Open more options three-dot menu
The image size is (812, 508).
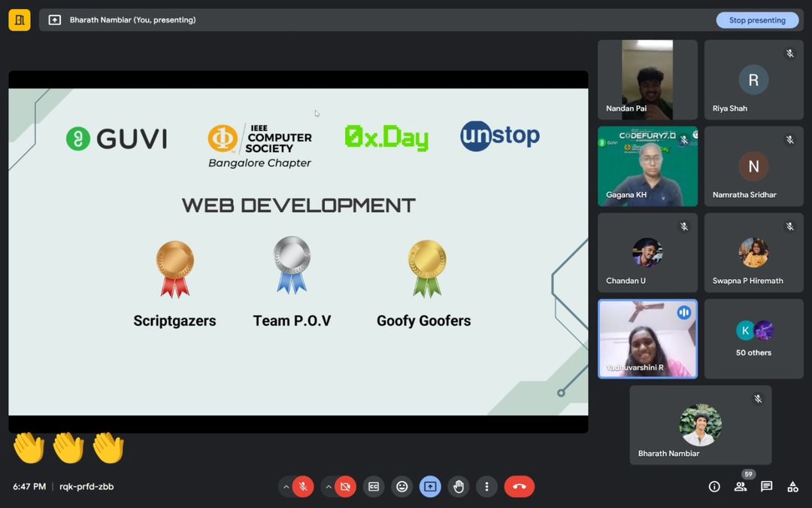(486, 486)
